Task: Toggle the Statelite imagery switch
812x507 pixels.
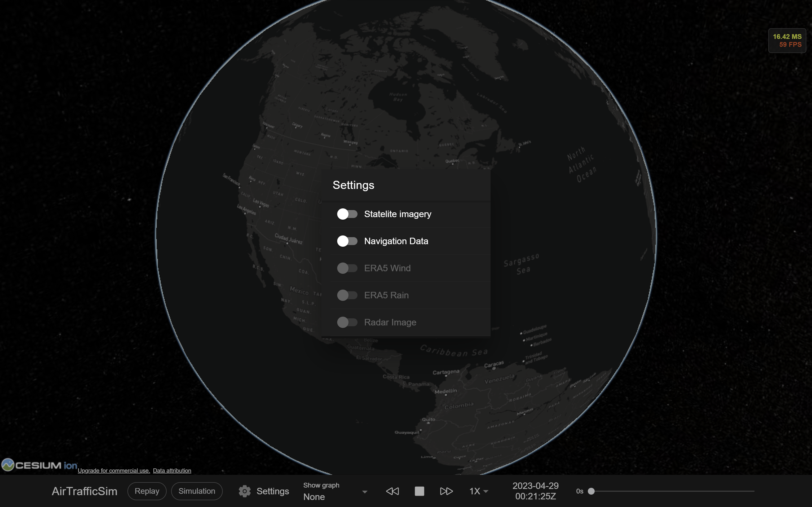Action: click(347, 214)
